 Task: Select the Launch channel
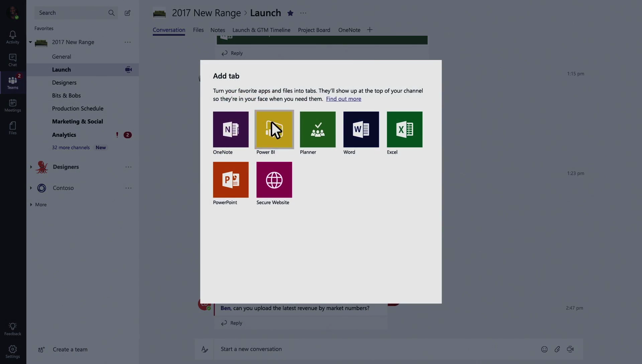[x=83, y=69]
